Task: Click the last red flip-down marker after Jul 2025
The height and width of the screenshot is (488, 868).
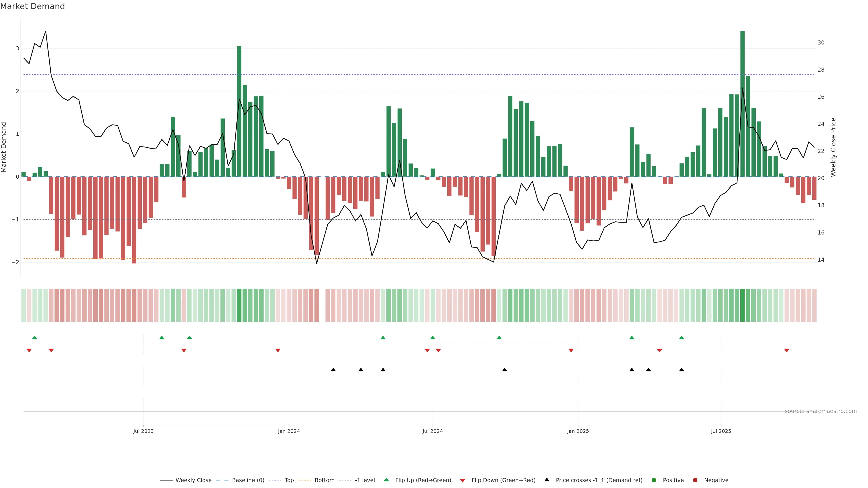Action: click(787, 351)
